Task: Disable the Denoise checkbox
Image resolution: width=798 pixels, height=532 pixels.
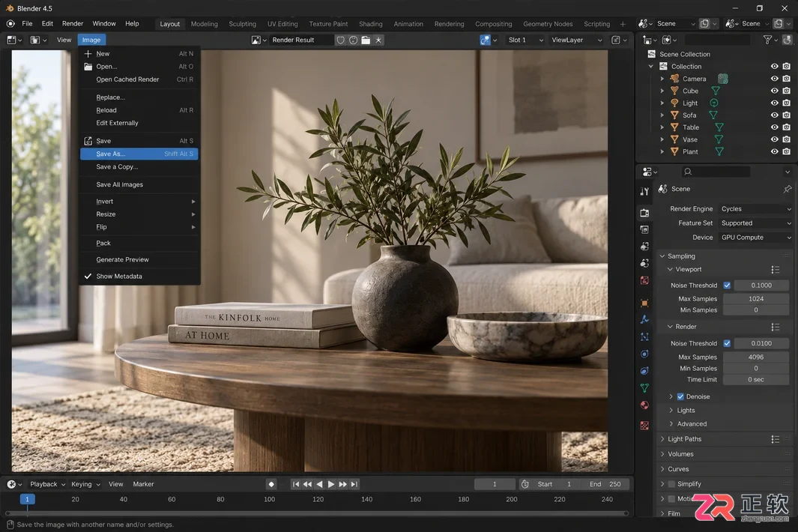Action: pos(680,396)
